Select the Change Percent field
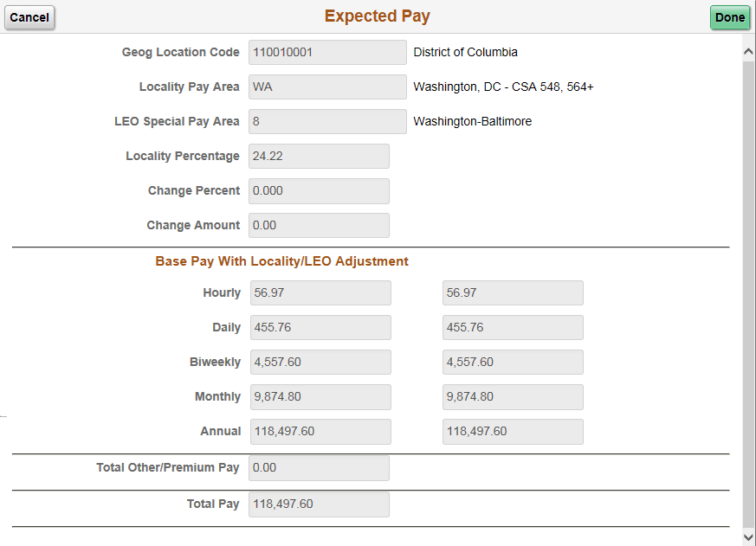756x546 pixels. click(319, 190)
